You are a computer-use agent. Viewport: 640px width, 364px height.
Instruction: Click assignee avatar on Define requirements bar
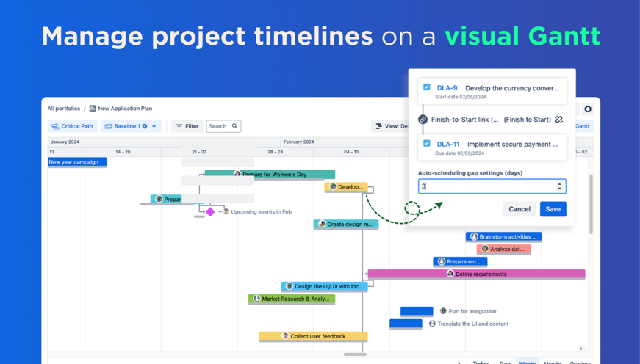pos(450,274)
